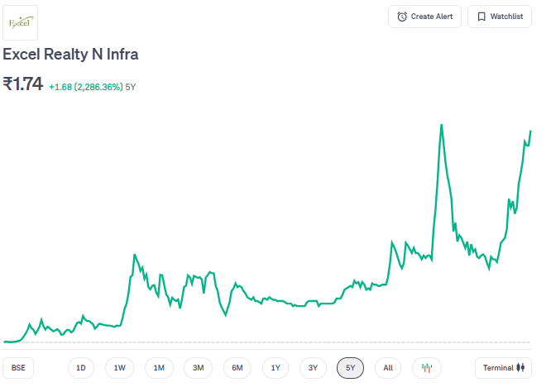Choose the 3Y chart period
Screen dimensions: 551x392
pos(313,367)
